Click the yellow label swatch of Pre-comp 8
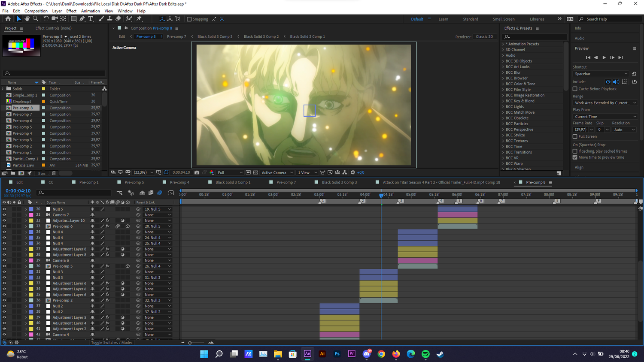The height and width of the screenshot is (362, 644). click(x=43, y=108)
